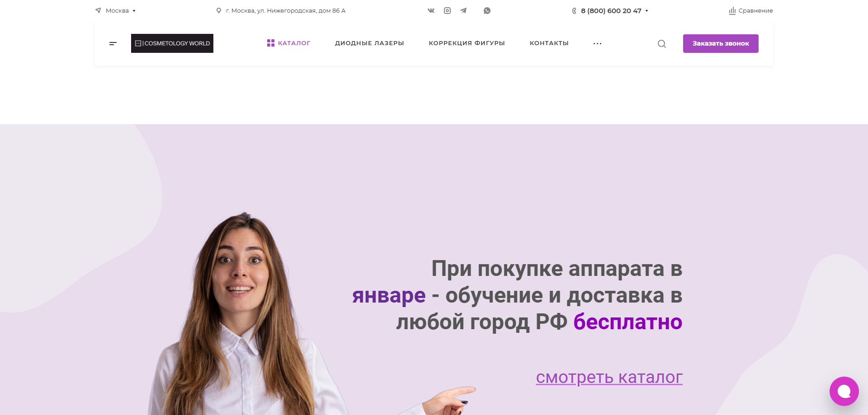Open КОРРЕКЦИЯ ФИГУРЫ menu item
Viewport: 868px width, 415px height.
click(x=467, y=43)
